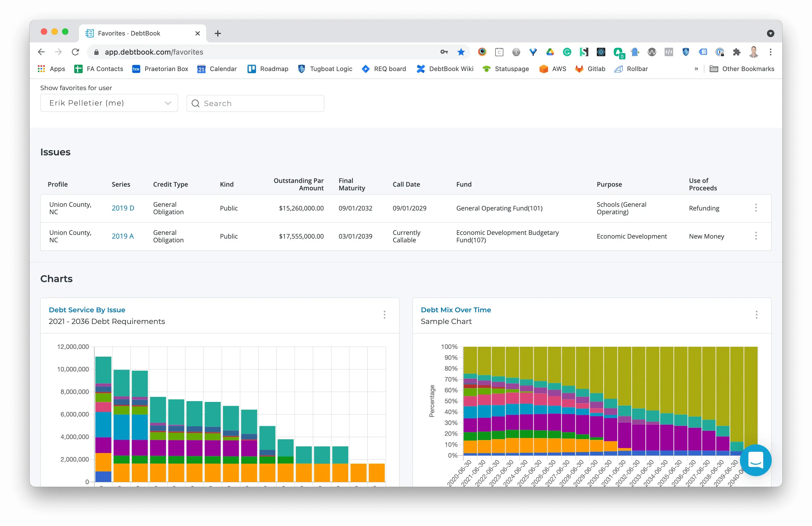This screenshot has width=812, height=526.
Task: Open the Debt Mix Over Time chart options menu
Action: 756,315
